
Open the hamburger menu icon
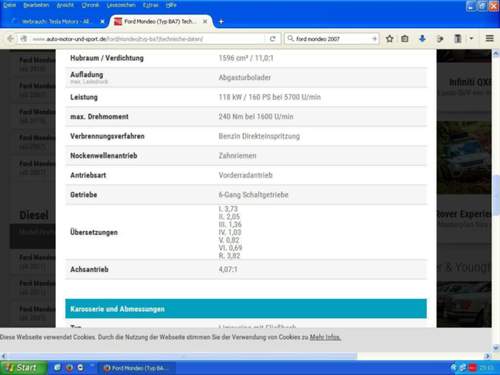tap(489, 38)
